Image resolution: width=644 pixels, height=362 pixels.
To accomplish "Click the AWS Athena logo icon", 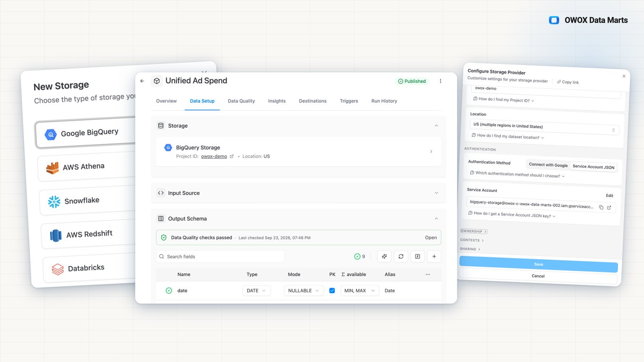I will coord(52,168).
